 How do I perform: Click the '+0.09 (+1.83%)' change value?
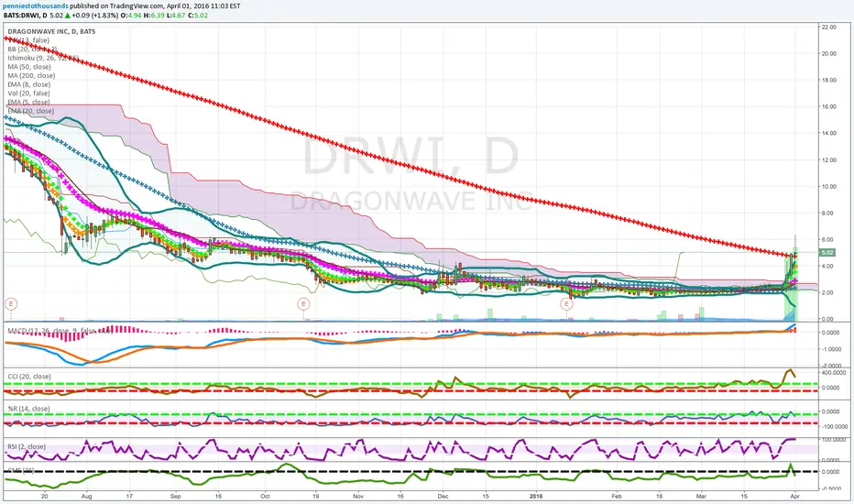(95, 16)
